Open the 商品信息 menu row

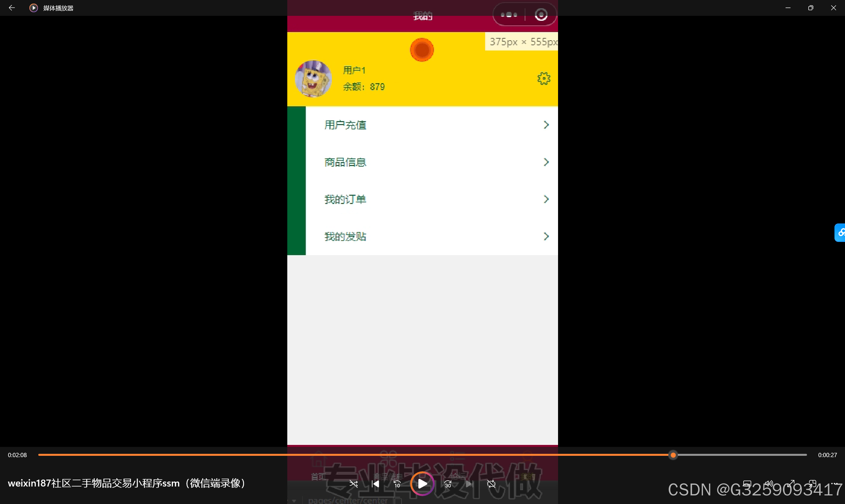tap(432, 162)
